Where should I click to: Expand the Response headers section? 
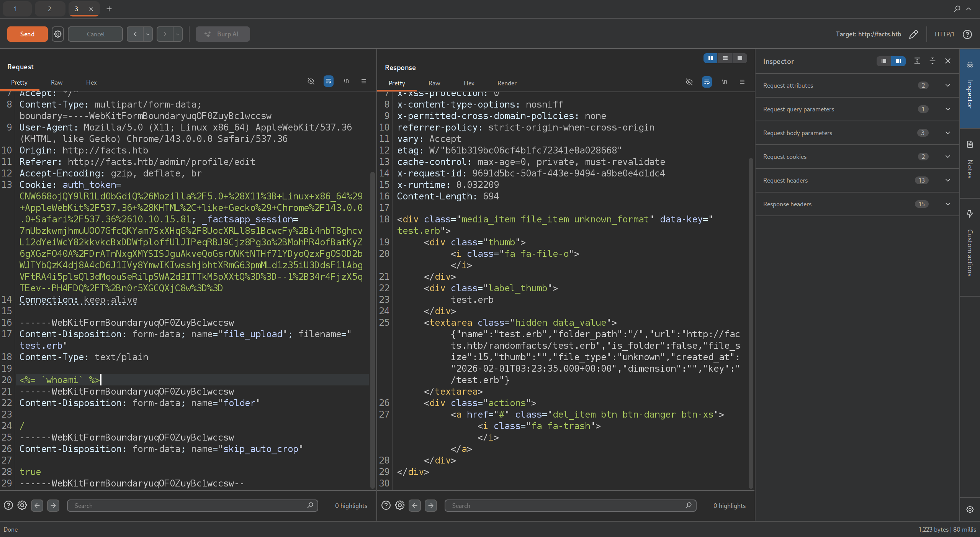948,204
